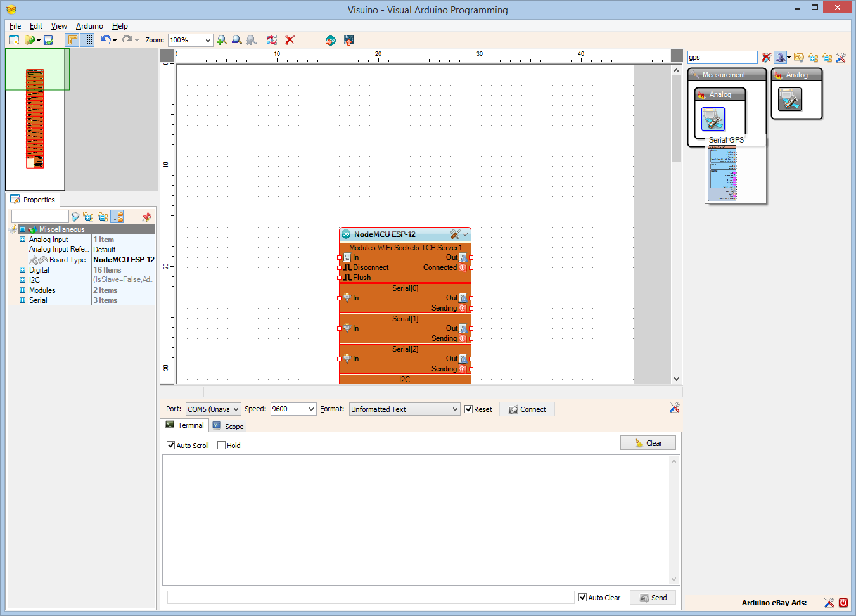The image size is (856, 616).
Task: Click the grayed zoom-fit magnifier icon
Action: 252,40
